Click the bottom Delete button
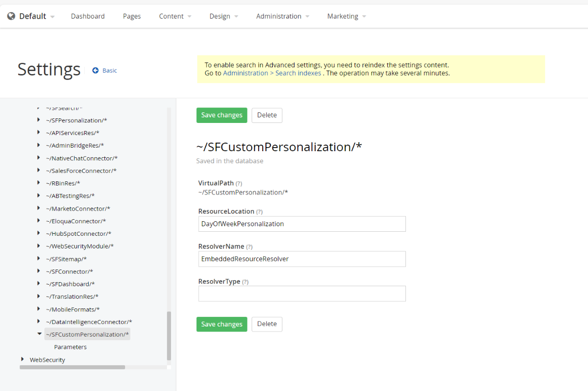This screenshot has width=588, height=391. (267, 324)
